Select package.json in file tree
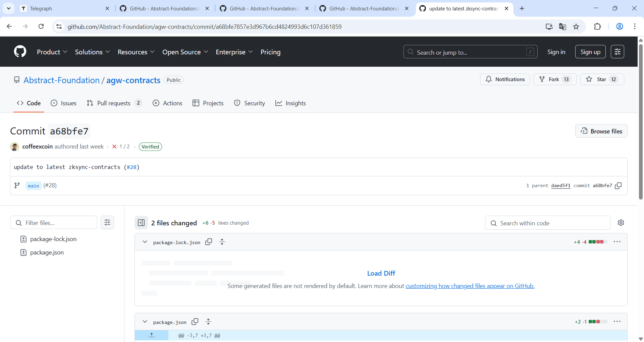The width and height of the screenshot is (644, 342). pyautogui.click(x=47, y=252)
